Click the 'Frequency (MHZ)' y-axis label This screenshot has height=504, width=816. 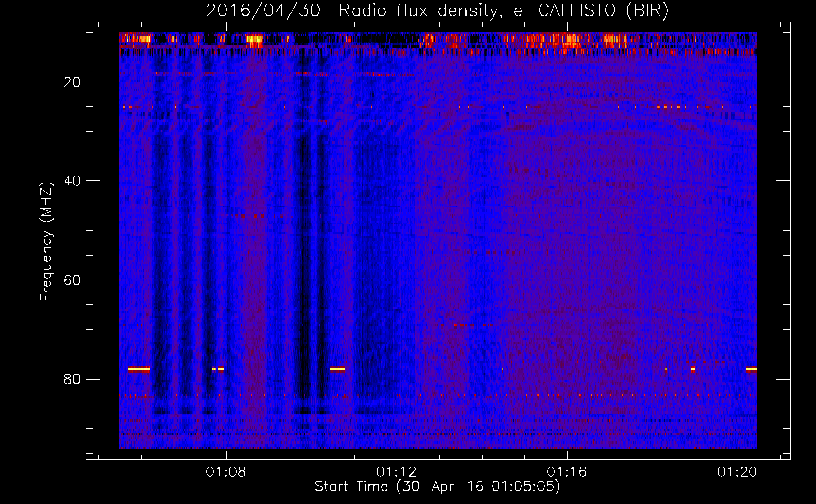(46, 242)
